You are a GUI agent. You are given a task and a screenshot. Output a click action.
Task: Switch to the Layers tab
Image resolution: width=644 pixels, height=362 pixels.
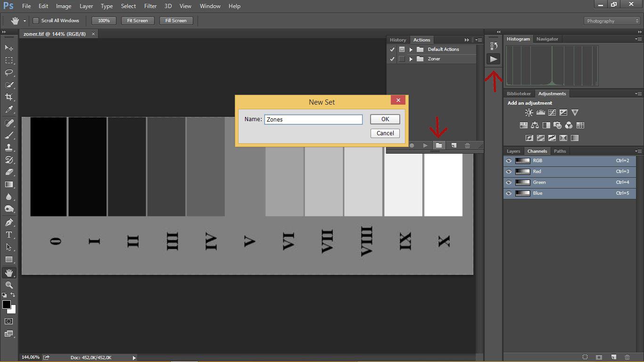(x=513, y=151)
